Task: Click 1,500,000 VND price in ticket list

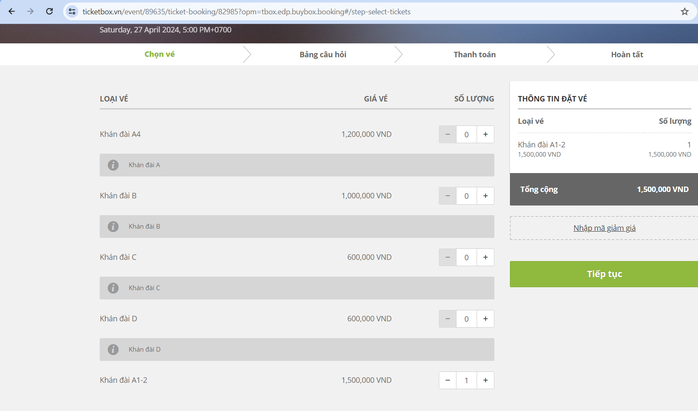Action: [366, 380]
